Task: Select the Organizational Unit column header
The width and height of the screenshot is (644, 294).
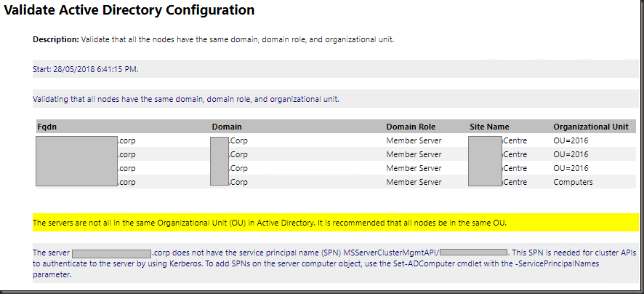Action: [590, 127]
